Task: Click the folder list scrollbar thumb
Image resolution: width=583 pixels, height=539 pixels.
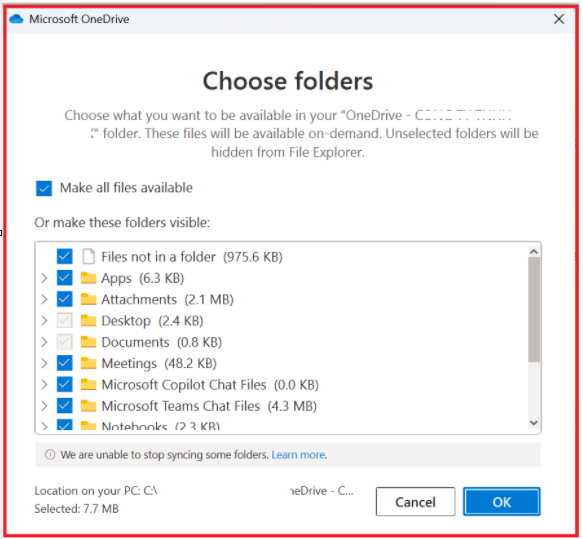Action: (534, 309)
